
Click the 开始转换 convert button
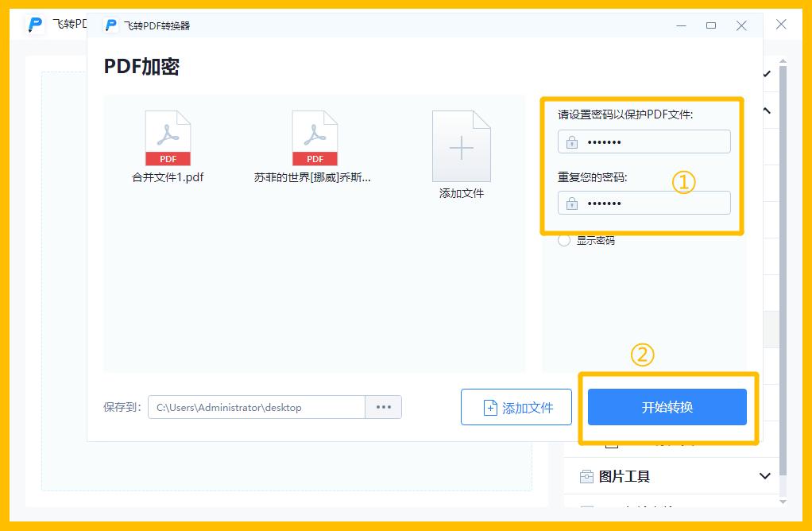click(x=667, y=406)
